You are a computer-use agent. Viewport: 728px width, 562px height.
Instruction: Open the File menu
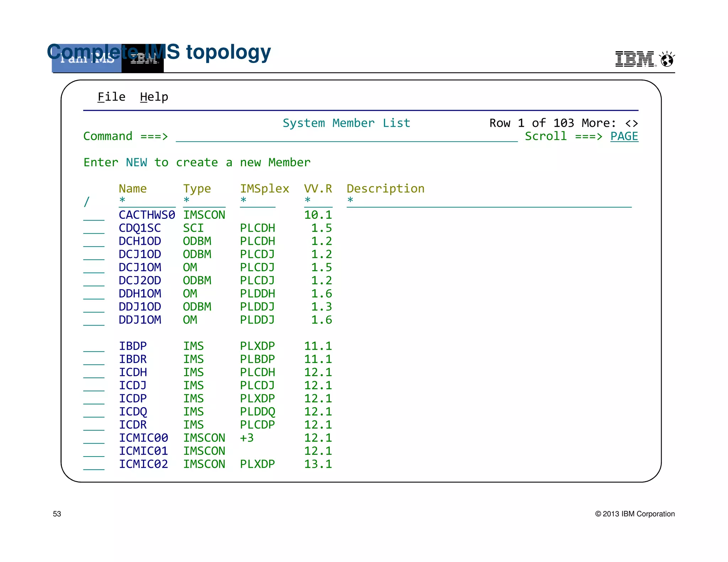pos(111,97)
